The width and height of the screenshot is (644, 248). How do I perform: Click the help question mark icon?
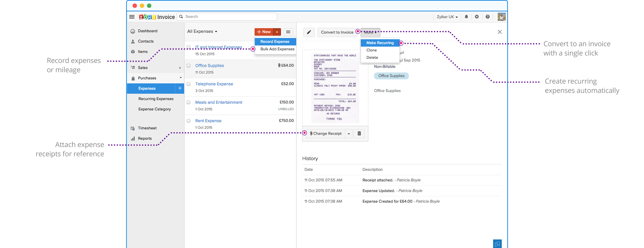click(488, 17)
